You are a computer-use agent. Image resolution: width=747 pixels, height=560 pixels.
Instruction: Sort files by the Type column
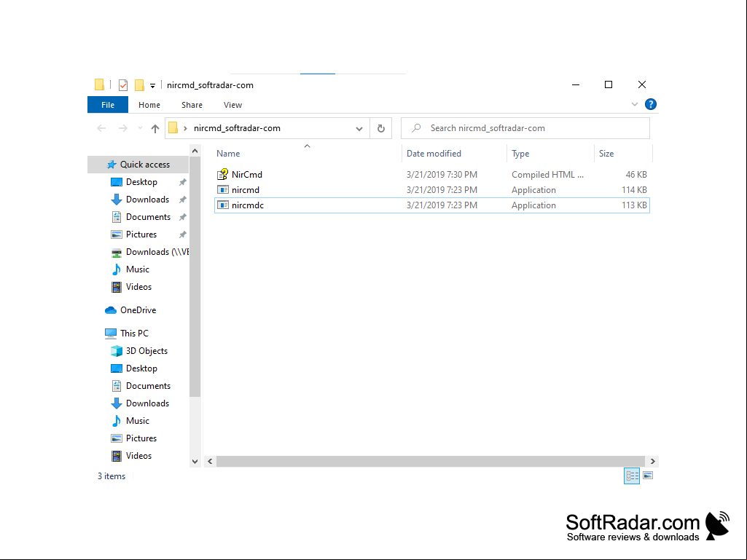tap(520, 154)
